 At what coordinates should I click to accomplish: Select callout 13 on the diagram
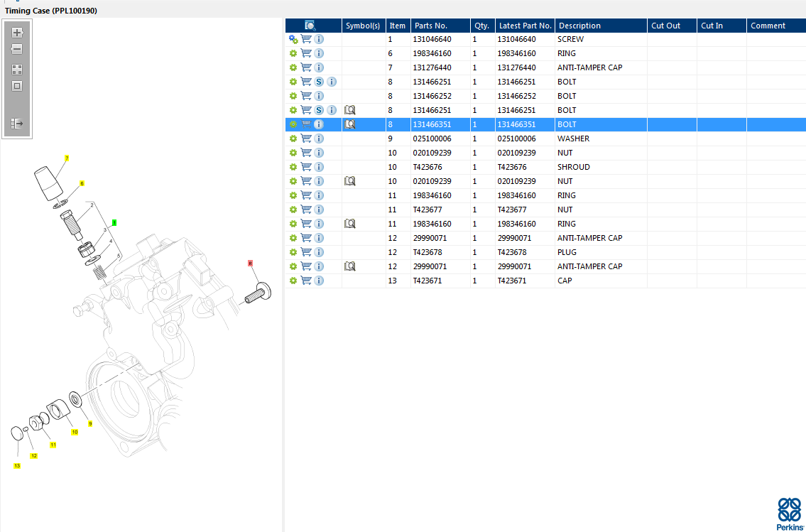17,466
